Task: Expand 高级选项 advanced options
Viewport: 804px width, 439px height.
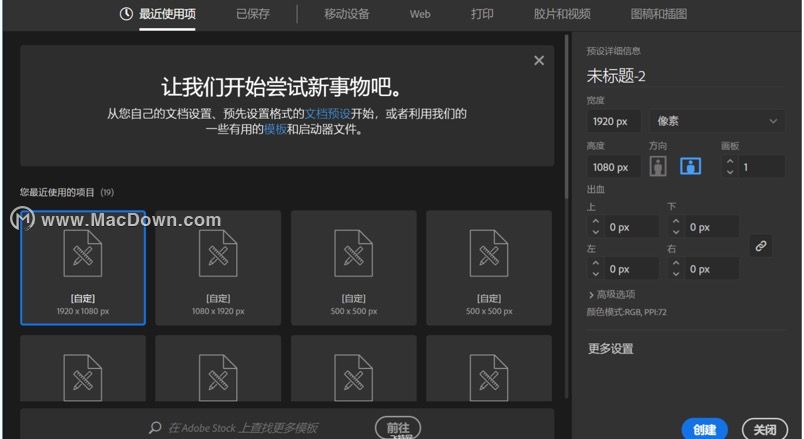Action: [612, 294]
